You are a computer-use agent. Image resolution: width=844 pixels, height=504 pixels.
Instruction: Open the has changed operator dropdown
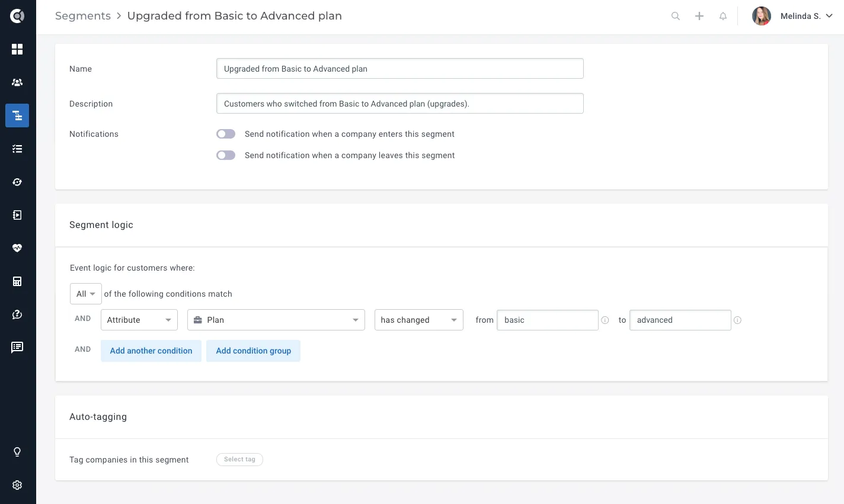pos(419,320)
